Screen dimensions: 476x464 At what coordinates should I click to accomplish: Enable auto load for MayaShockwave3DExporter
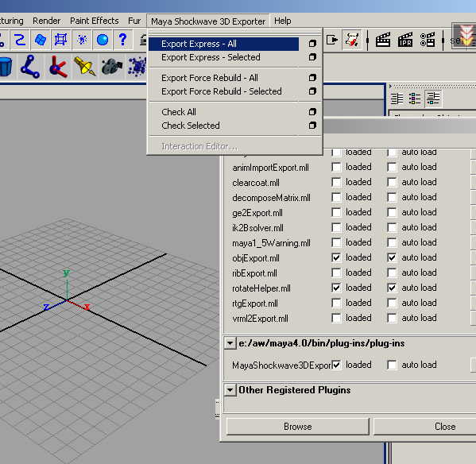point(392,365)
